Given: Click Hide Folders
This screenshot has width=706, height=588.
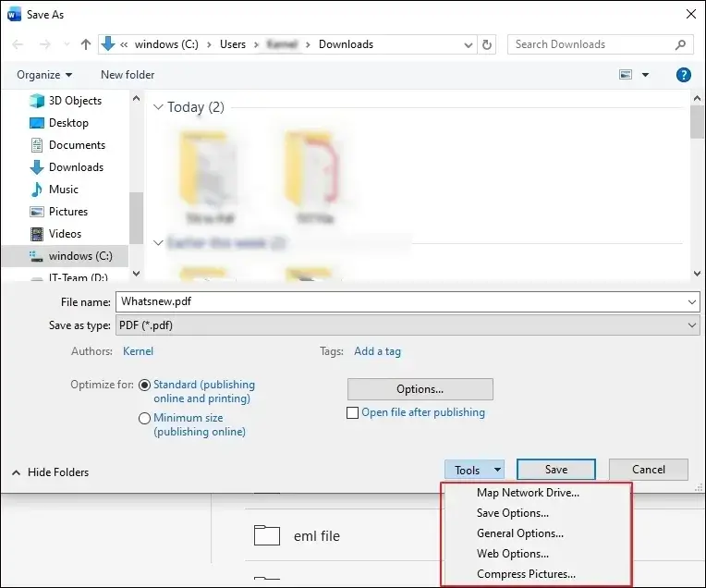Looking at the screenshot, I should click(51, 472).
